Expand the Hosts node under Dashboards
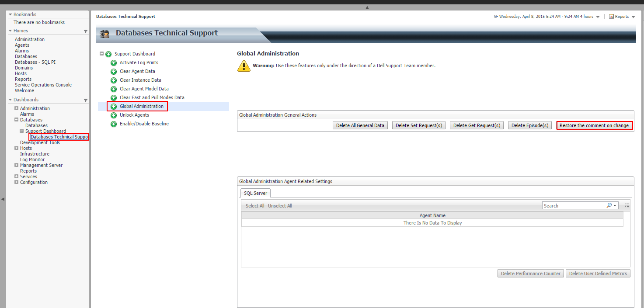This screenshot has height=308, width=644. pos(17,148)
